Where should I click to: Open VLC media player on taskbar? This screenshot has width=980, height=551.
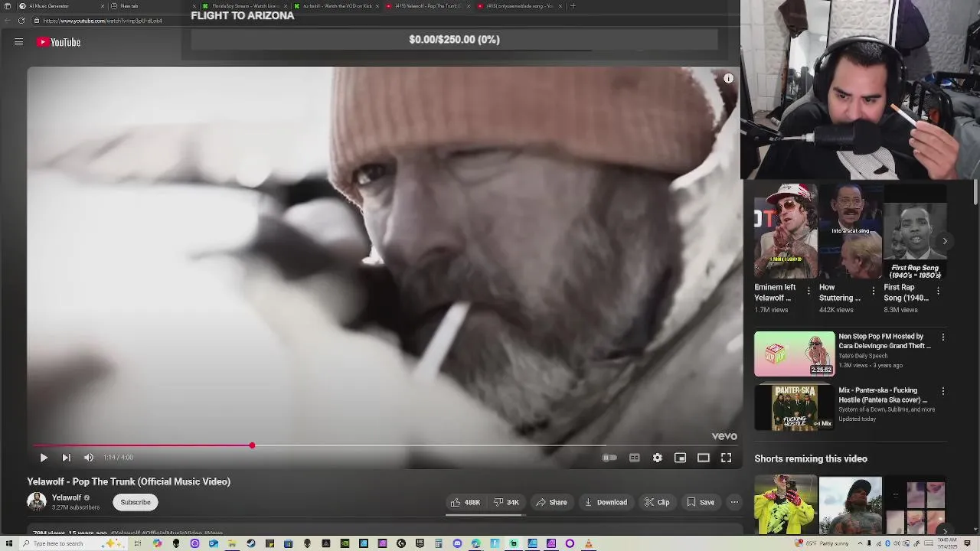tap(588, 543)
